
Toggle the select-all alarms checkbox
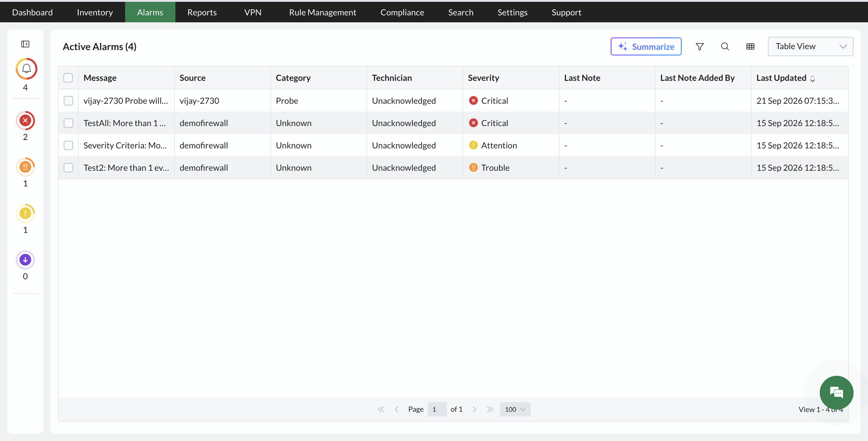68,78
